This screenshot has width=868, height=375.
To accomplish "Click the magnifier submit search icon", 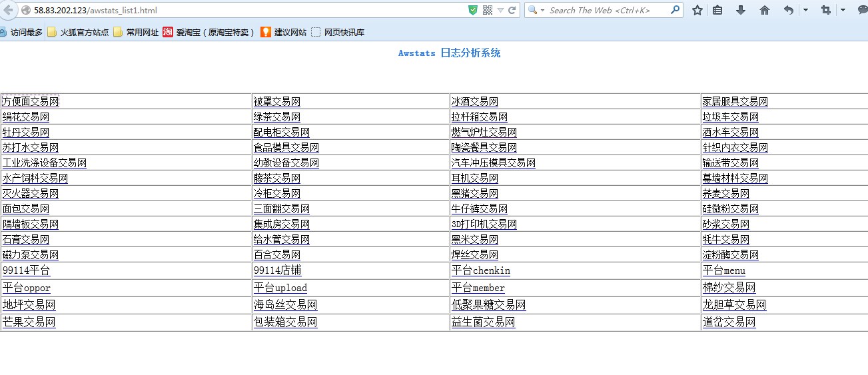I will (x=675, y=10).
